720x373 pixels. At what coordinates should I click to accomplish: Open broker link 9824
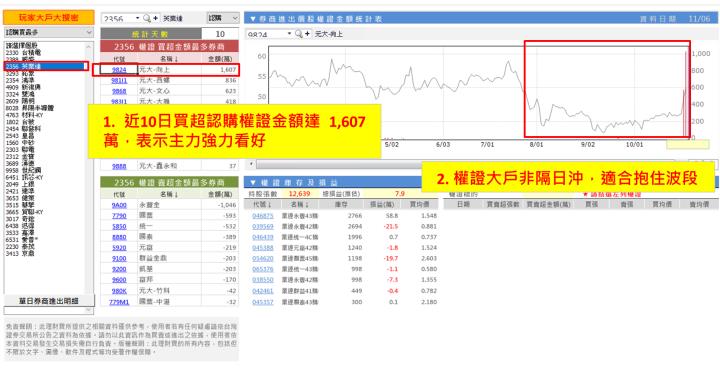tap(119, 70)
